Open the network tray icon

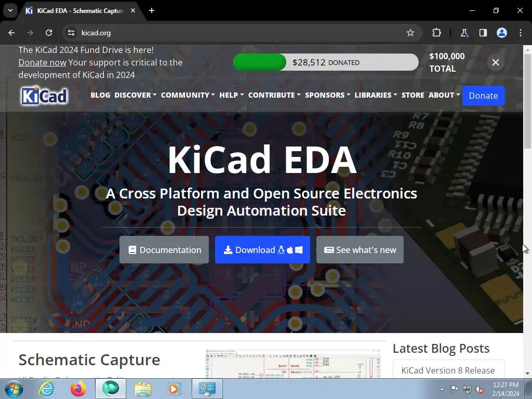click(x=467, y=389)
